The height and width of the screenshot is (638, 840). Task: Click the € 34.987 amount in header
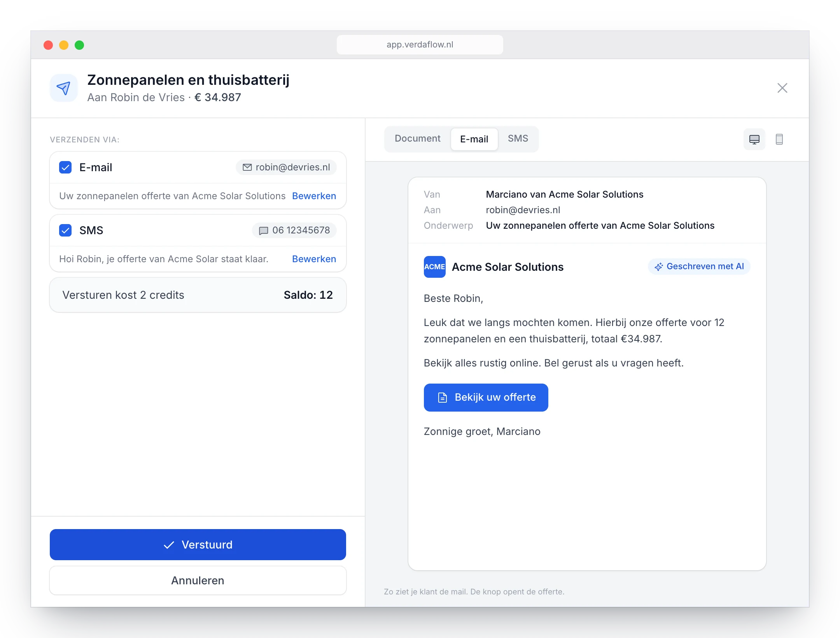218,97
